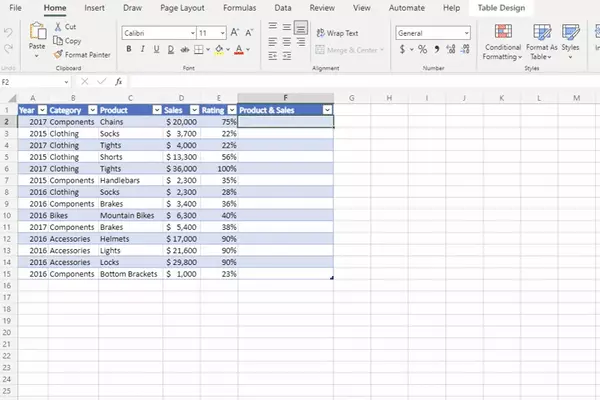
Task: Click the Name Box showing F2
Action: (31, 82)
